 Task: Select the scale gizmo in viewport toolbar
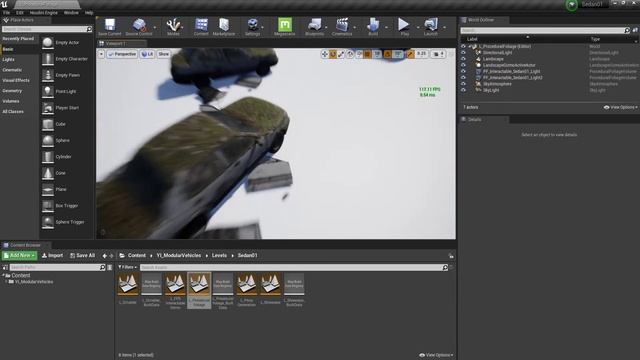pyautogui.click(x=341, y=54)
